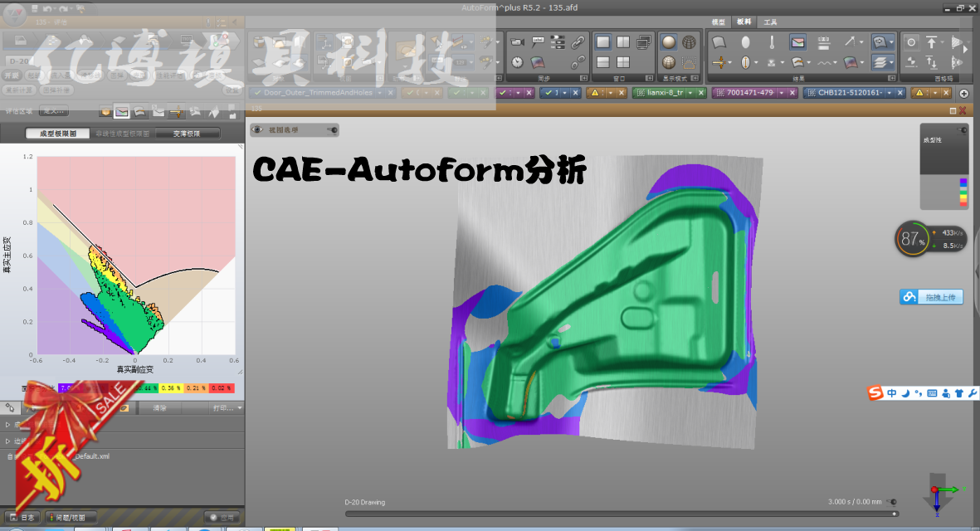Image resolution: width=980 pixels, height=531 pixels.
Task: Click the 日志 log button
Action: click(22, 517)
